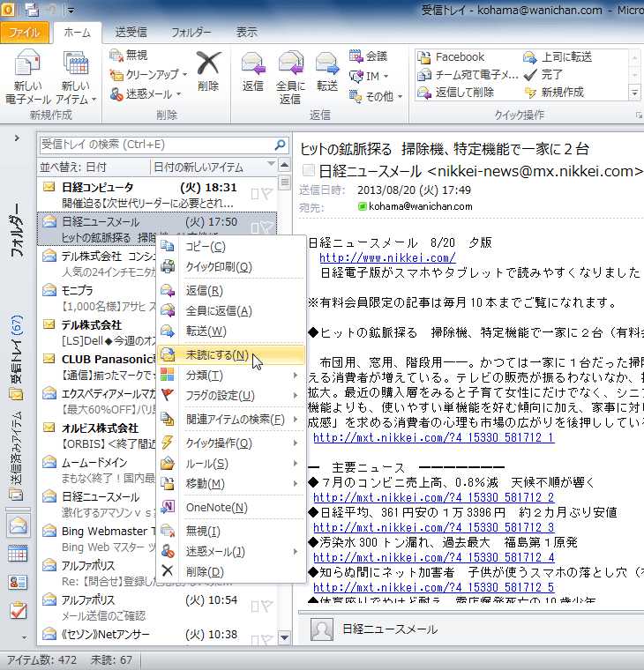644x670 pixels.
Task: Select the 新規作成 quick step
Action: point(553,93)
